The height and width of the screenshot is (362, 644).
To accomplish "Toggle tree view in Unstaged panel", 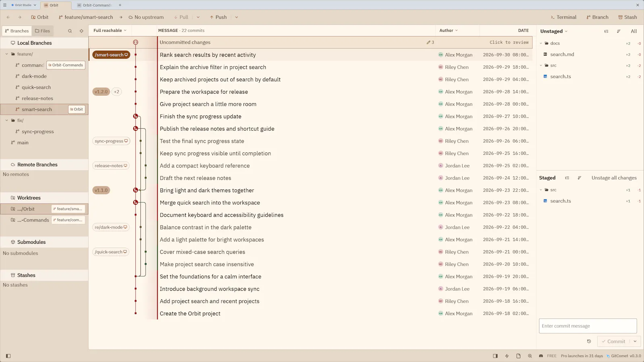I will [x=607, y=31].
